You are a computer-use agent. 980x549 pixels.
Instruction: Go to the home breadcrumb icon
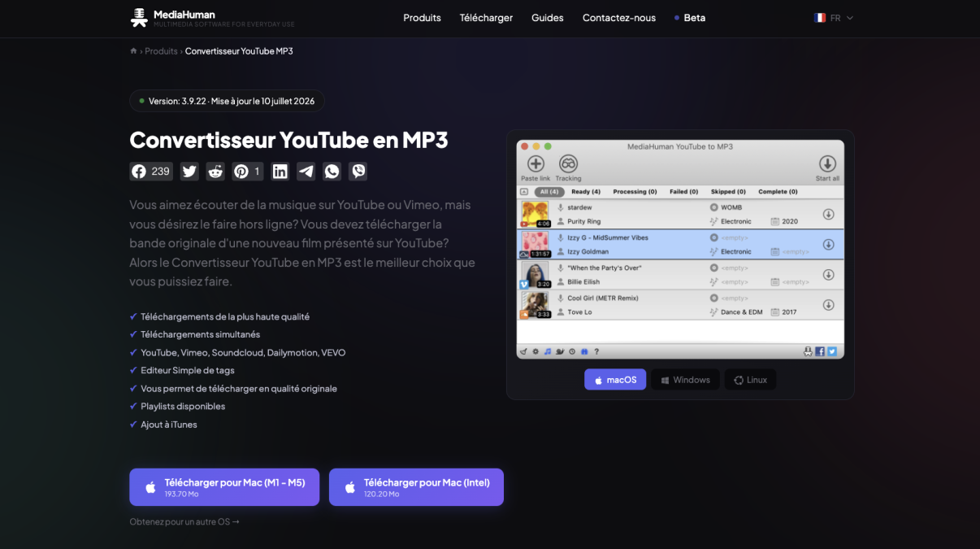pyautogui.click(x=133, y=51)
